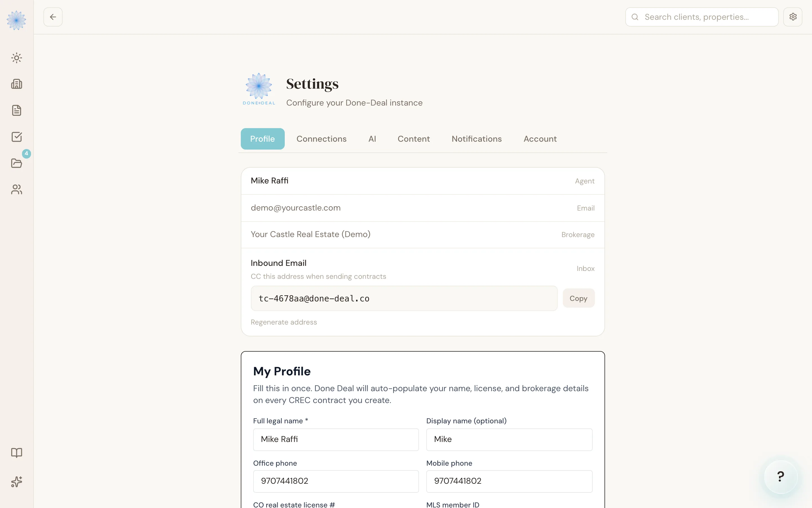Click the back arrow button
The image size is (812, 508).
pos(53,17)
